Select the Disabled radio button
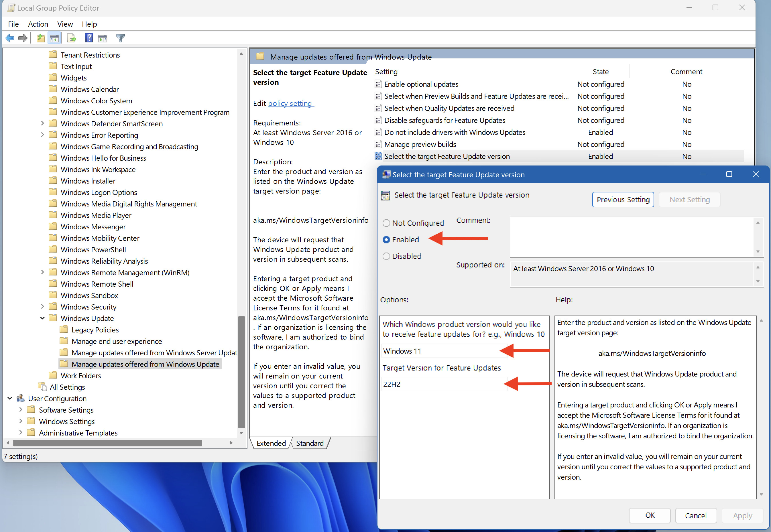Image resolution: width=771 pixels, height=532 pixels. click(x=386, y=256)
